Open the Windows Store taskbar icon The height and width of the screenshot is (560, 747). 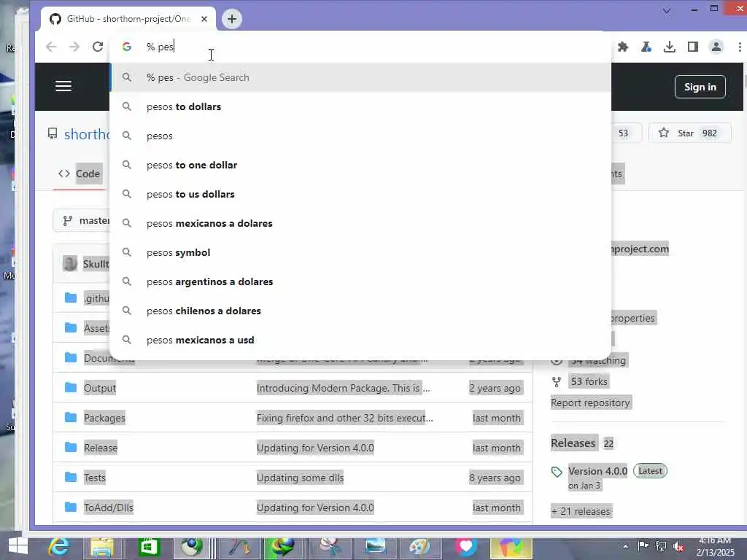point(149,547)
